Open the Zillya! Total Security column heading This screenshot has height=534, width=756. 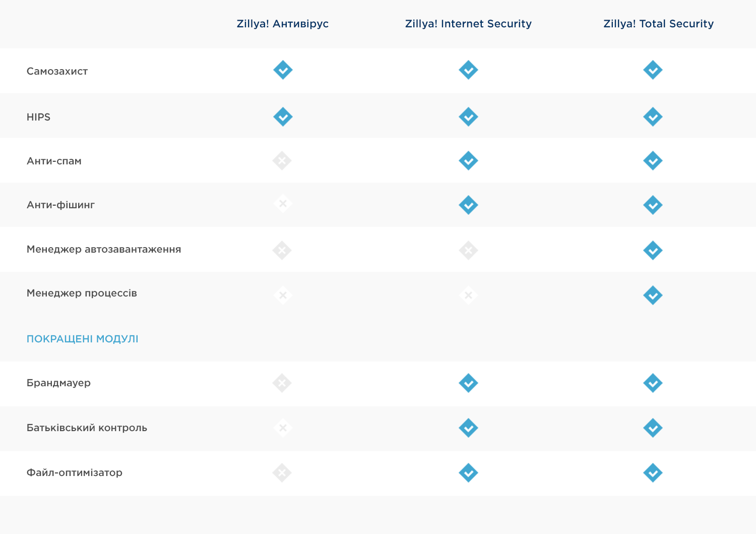point(658,24)
